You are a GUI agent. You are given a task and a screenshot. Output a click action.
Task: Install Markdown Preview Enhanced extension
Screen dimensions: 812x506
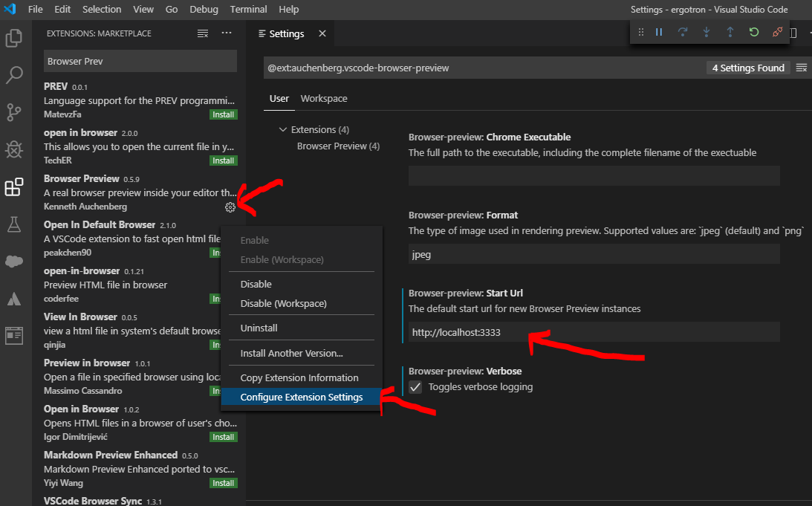pos(223,483)
